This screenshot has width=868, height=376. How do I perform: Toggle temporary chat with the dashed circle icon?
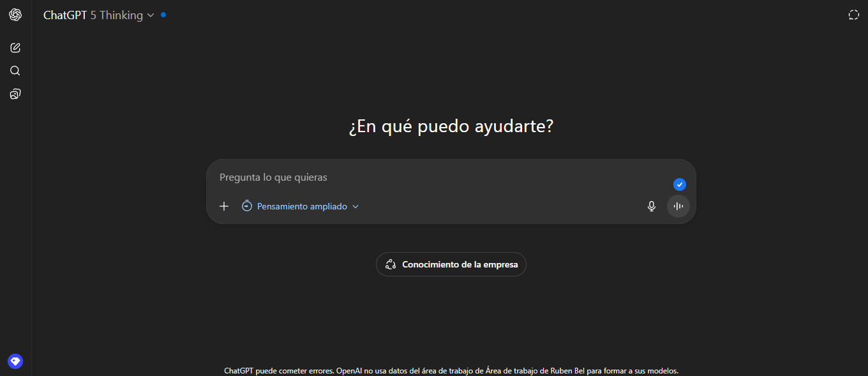(x=853, y=15)
